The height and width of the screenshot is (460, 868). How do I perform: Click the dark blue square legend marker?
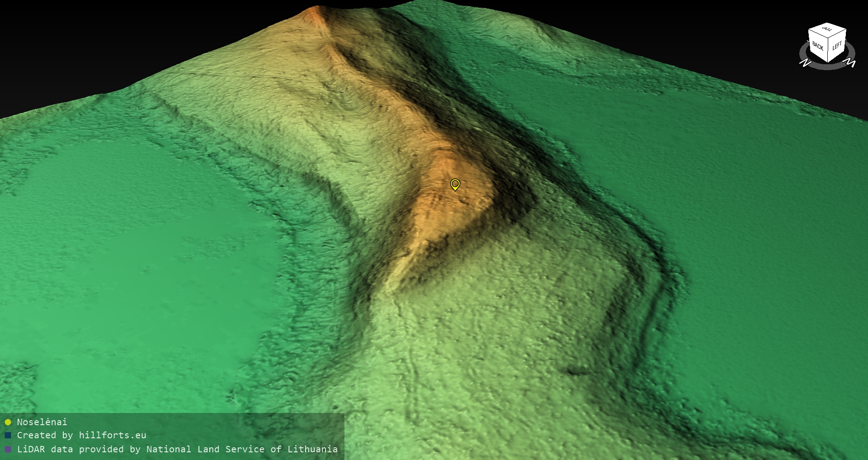pyautogui.click(x=8, y=436)
